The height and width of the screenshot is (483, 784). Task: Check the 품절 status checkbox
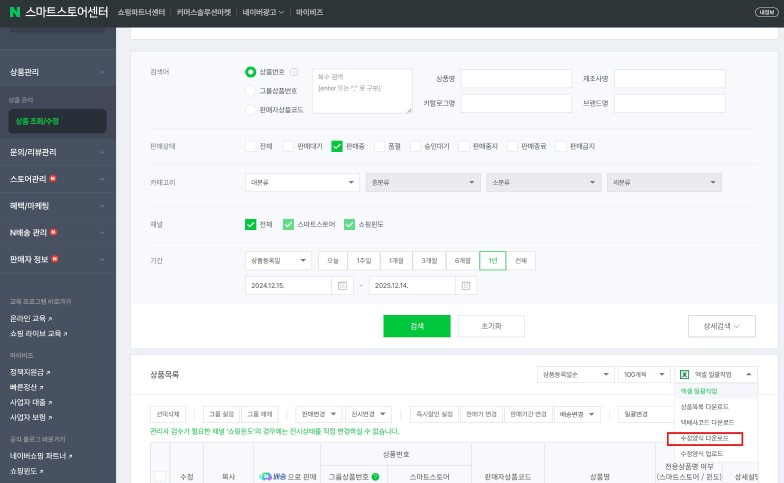tap(381, 146)
